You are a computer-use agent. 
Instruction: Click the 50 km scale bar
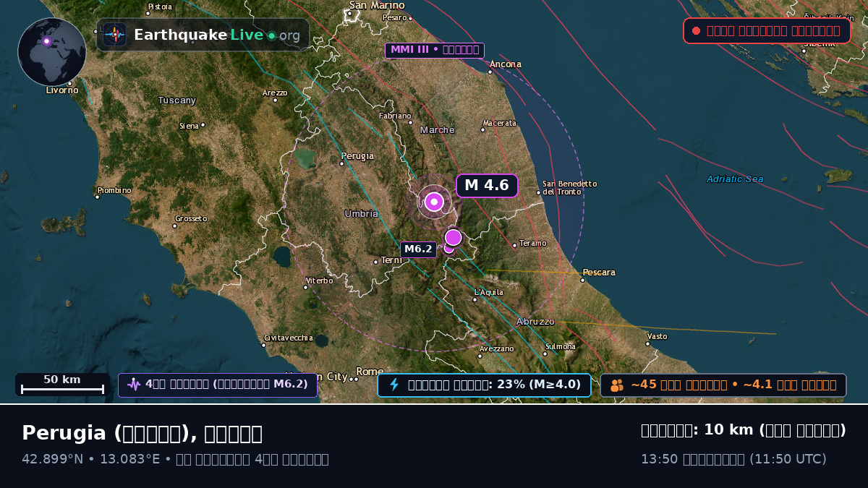[62, 385]
